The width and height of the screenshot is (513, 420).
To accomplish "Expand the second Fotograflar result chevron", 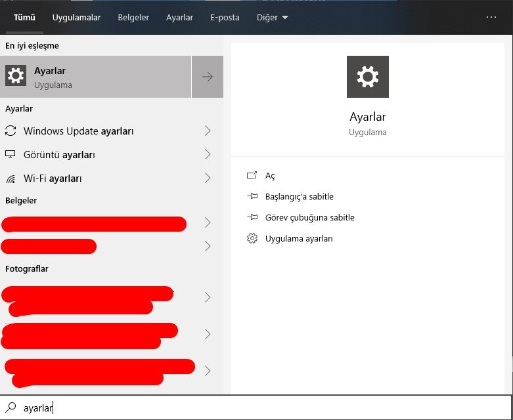I will [x=208, y=334].
